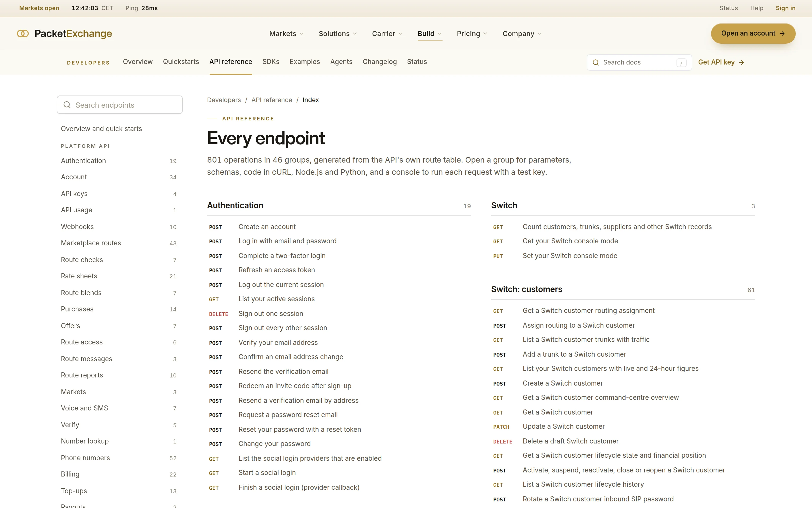Open the developer Overview tab
812x508 pixels.
tap(138, 62)
